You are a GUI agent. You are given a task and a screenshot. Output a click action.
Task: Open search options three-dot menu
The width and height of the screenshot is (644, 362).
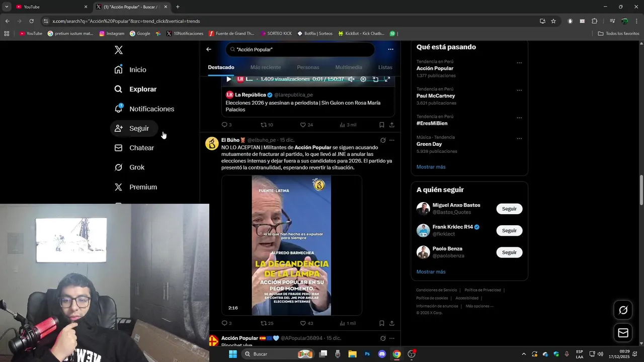390,49
